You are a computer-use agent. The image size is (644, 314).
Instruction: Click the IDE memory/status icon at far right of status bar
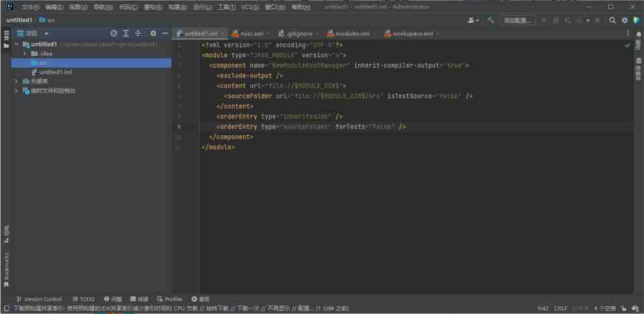635,308
